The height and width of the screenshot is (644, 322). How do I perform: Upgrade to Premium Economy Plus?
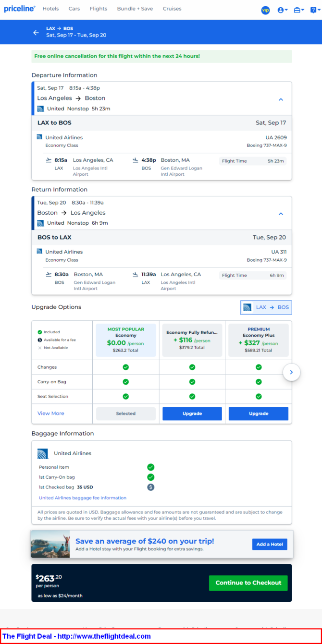(x=259, y=413)
